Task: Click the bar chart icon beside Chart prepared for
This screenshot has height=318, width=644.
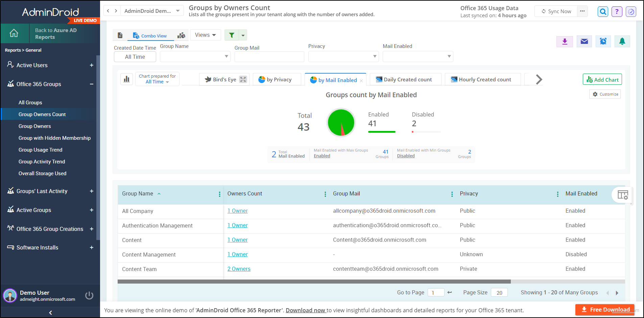Action: coord(127,79)
